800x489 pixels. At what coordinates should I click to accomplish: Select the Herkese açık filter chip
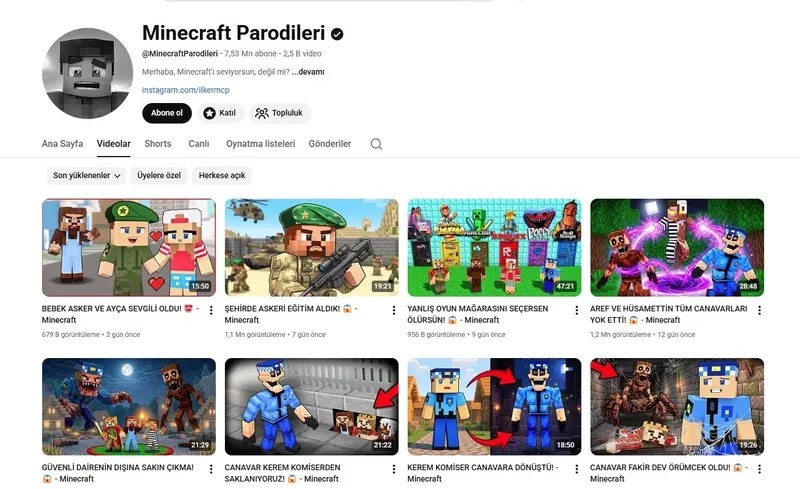222,176
